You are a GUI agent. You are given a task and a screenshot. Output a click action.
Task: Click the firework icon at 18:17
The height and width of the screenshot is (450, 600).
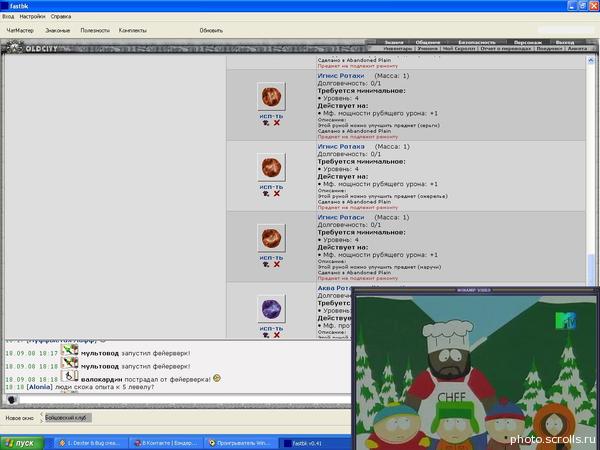click(x=70, y=350)
